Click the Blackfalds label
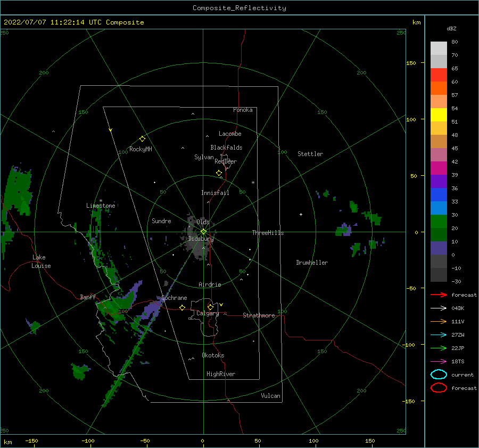 [226, 148]
